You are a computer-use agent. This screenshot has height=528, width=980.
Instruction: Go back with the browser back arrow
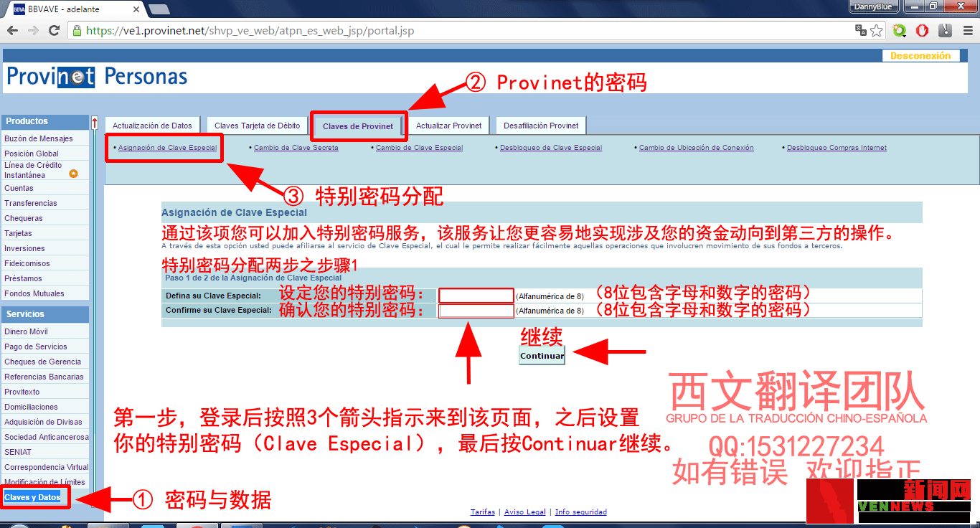12,31
